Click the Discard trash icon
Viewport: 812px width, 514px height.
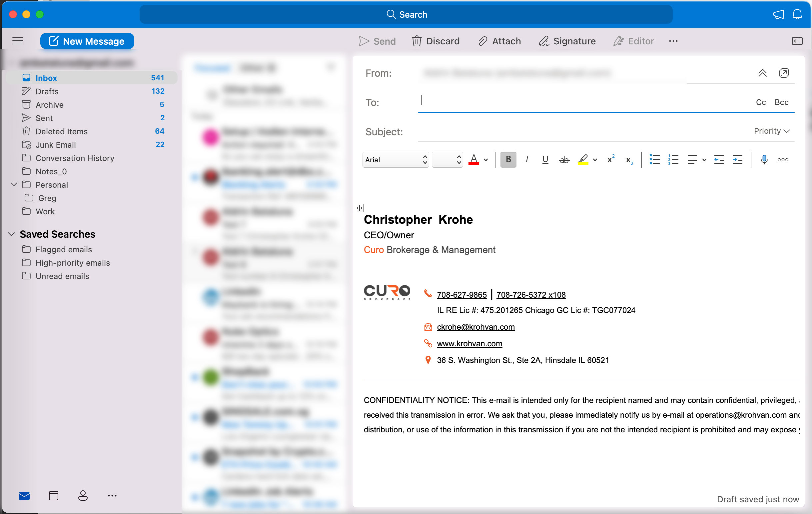point(416,41)
